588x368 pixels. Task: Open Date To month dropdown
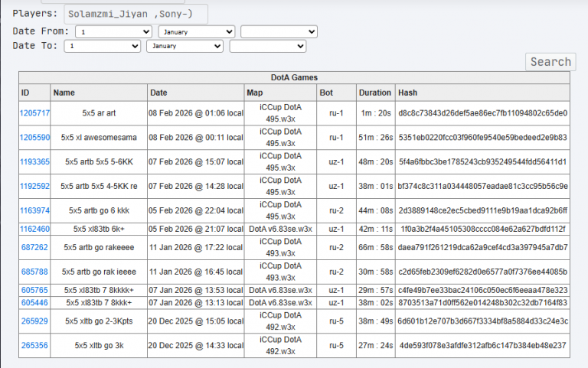pyautogui.click(x=185, y=46)
